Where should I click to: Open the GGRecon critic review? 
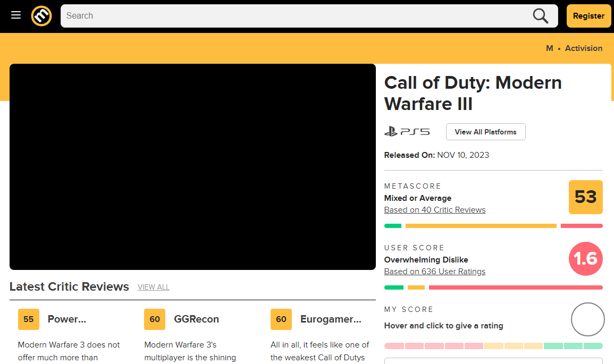(x=196, y=319)
